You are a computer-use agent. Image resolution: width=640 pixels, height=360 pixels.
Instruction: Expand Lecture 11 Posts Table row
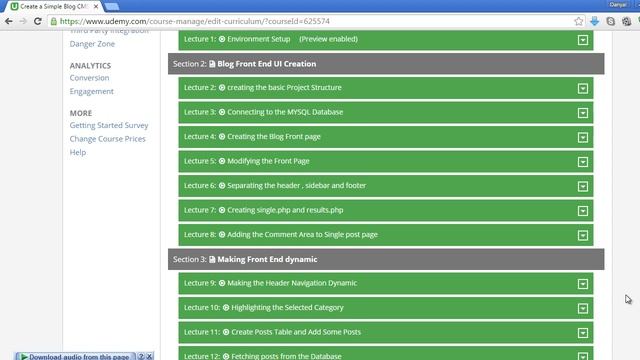pyautogui.click(x=583, y=333)
